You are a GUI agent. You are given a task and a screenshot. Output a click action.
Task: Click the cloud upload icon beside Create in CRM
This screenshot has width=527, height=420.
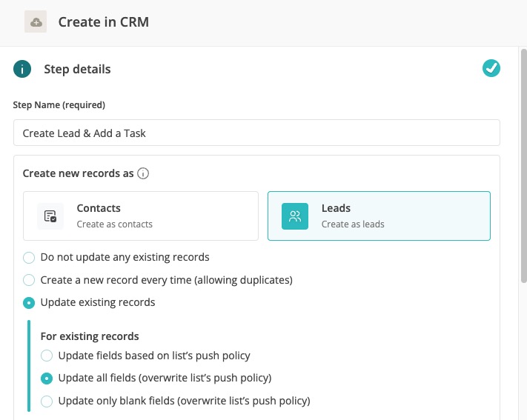pyautogui.click(x=36, y=21)
